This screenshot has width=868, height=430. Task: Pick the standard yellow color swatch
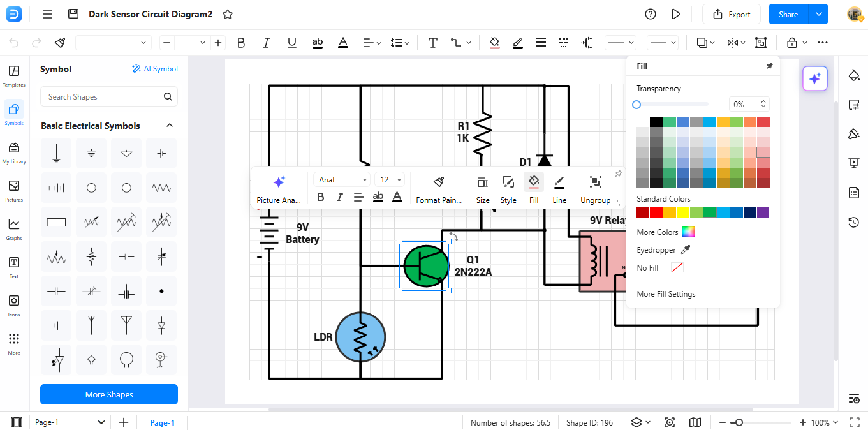(x=682, y=212)
